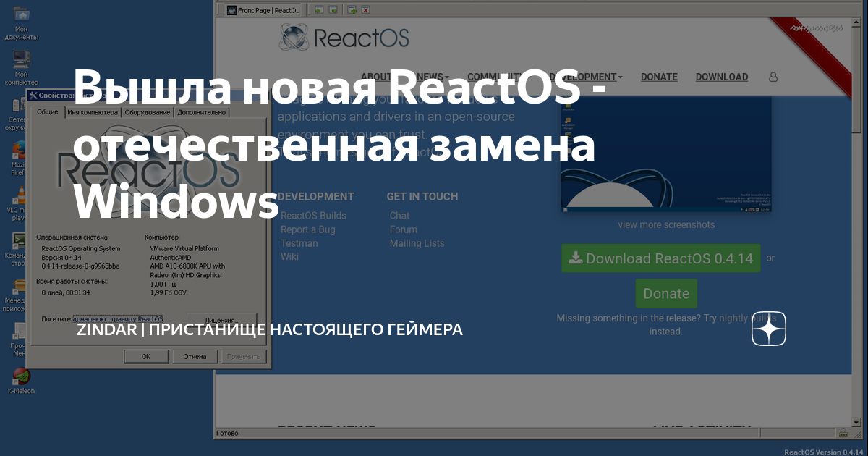
Task: Click the new-tab green plus toolbar icon
Action: pos(352,10)
